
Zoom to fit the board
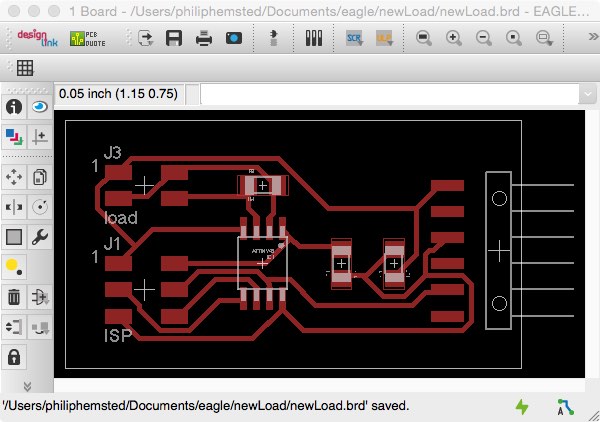424,38
